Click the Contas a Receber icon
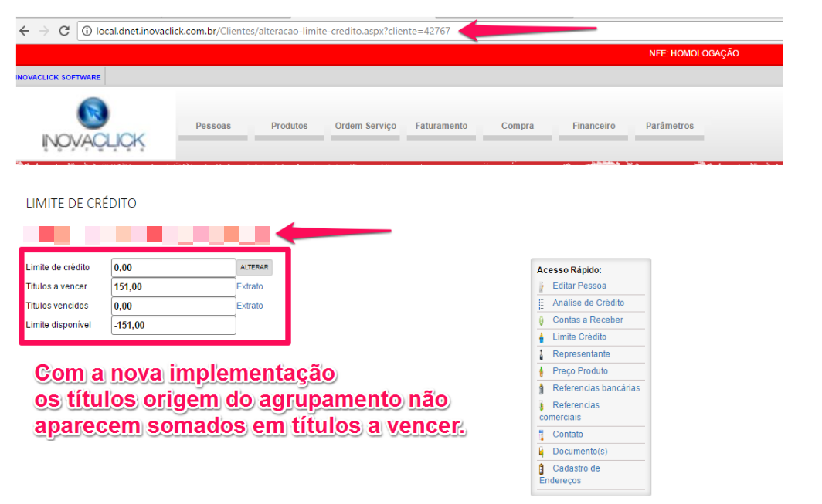The width and height of the screenshot is (822, 504). tap(542, 320)
